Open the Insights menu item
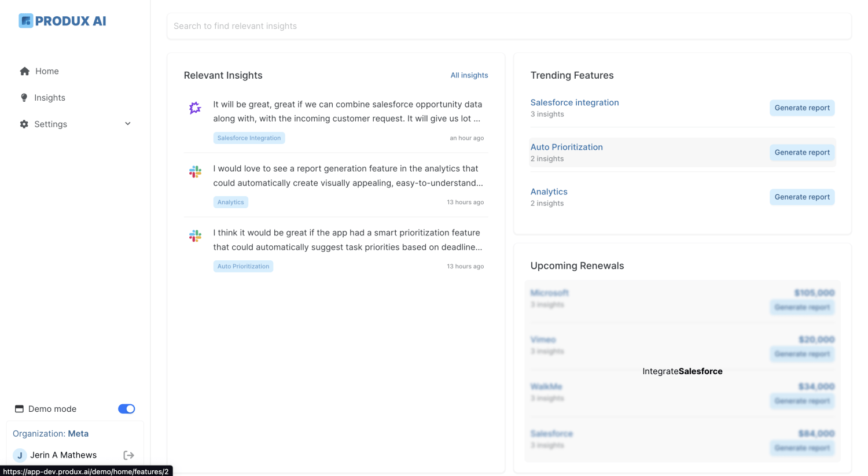868x476 pixels. (50, 98)
